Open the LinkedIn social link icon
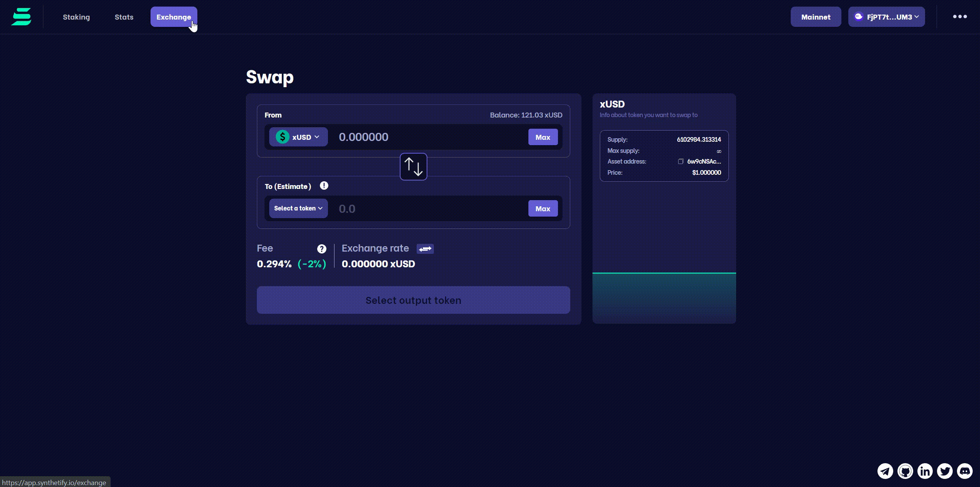 coord(925,471)
